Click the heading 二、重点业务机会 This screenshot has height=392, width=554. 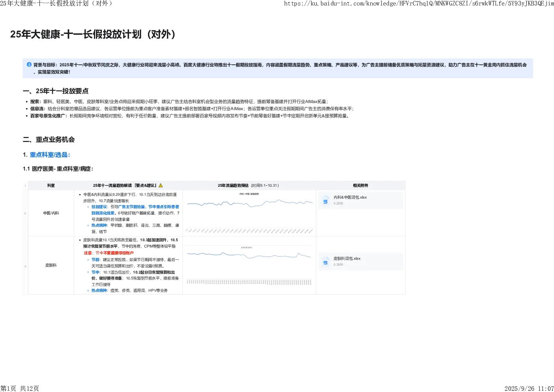49,140
